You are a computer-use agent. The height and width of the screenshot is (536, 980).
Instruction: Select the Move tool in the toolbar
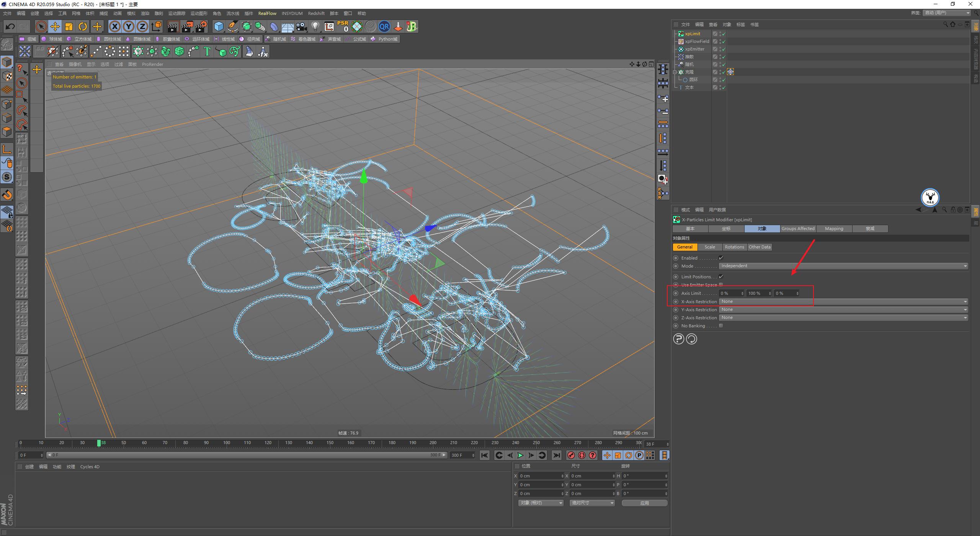pyautogui.click(x=55, y=26)
